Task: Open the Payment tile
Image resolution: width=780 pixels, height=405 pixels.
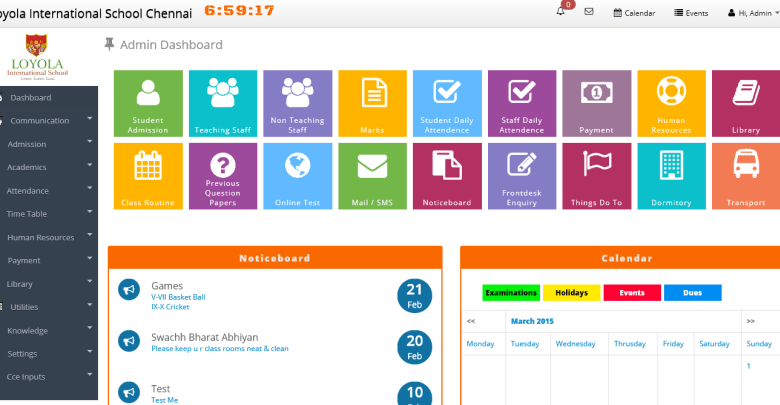Action: pyautogui.click(x=596, y=104)
